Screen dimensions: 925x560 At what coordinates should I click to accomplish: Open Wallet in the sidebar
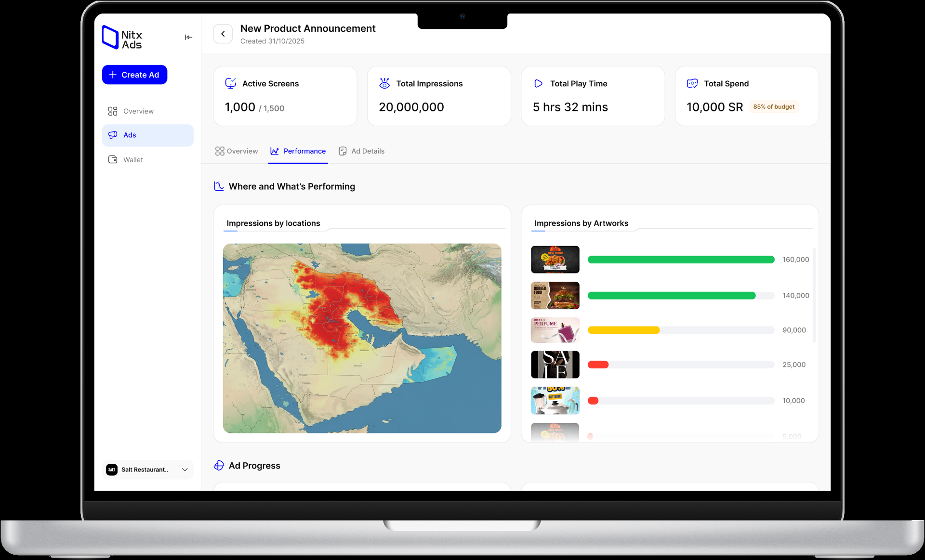[x=147, y=160]
